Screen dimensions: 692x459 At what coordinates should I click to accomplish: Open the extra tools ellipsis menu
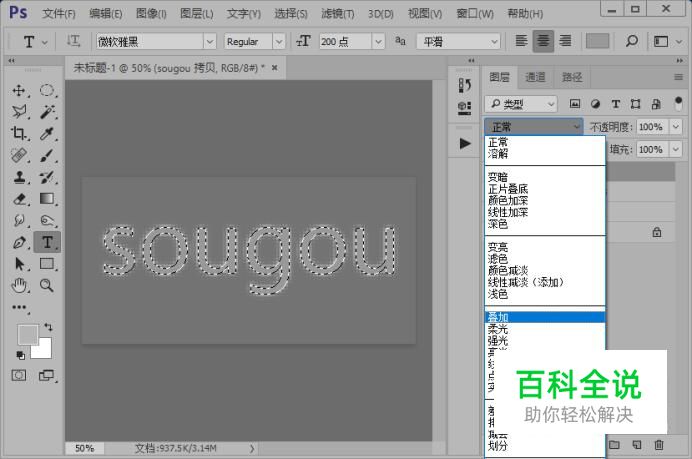pos(19,307)
